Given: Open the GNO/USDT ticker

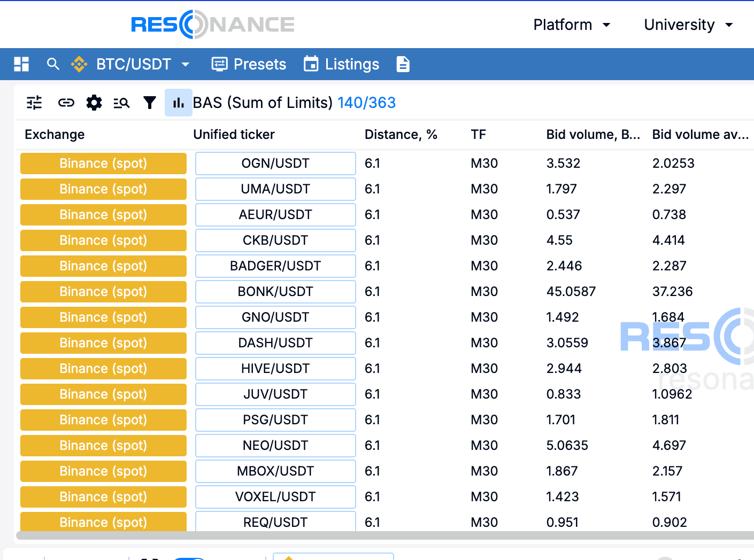Looking at the screenshot, I should pos(275,317).
